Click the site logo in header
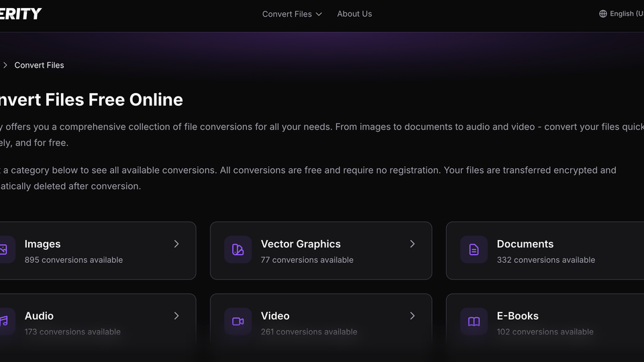Screen dimensions: 644x362 click(20, 13)
